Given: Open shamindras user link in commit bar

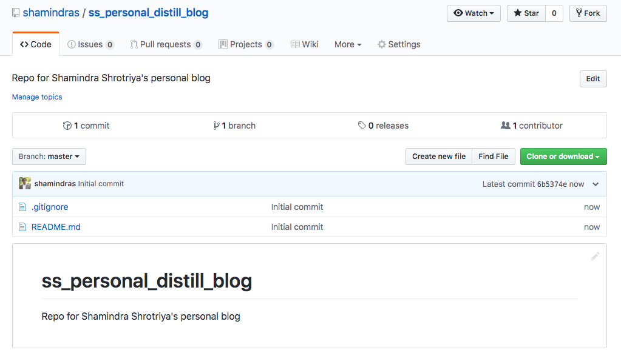Looking at the screenshot, I should coord(55,184).
